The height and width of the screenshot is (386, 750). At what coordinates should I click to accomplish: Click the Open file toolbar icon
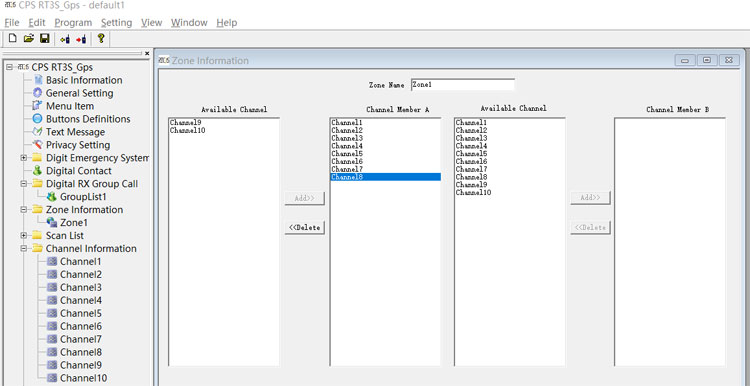click(29, 39)
